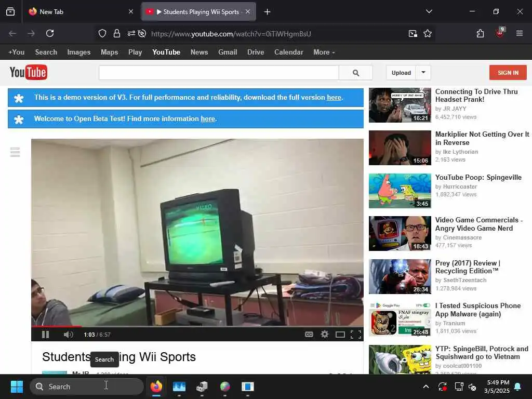Viewport: 532px width, 399px height.
Task: Enter fullscreen video mode
Action: (x=355, y=335)
